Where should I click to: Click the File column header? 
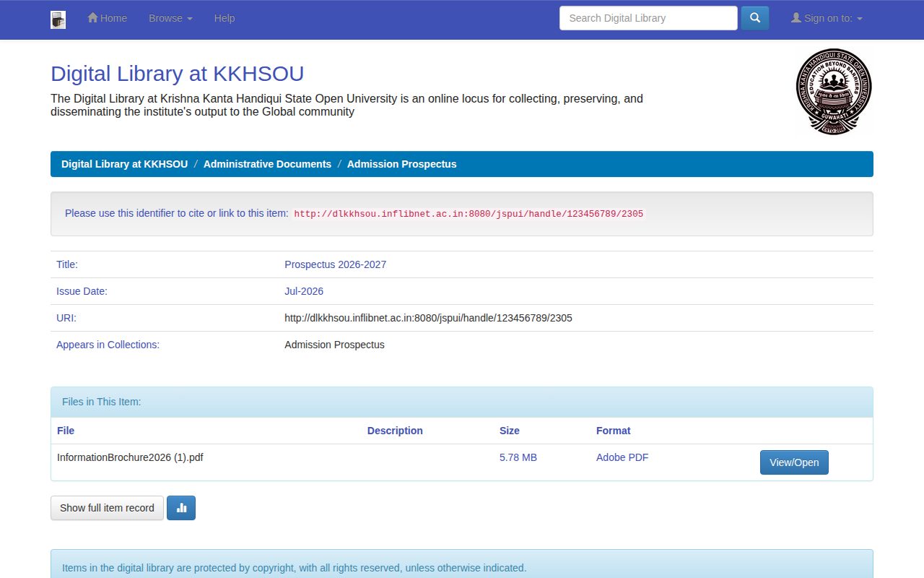point(66,431)
